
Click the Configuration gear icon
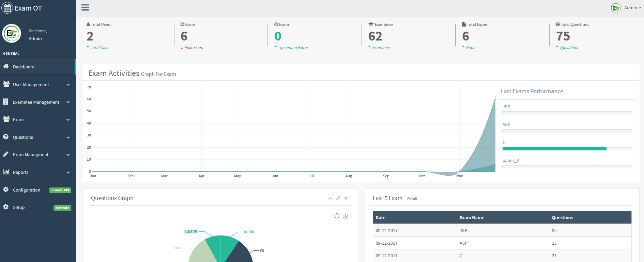(x=6, y=190)
